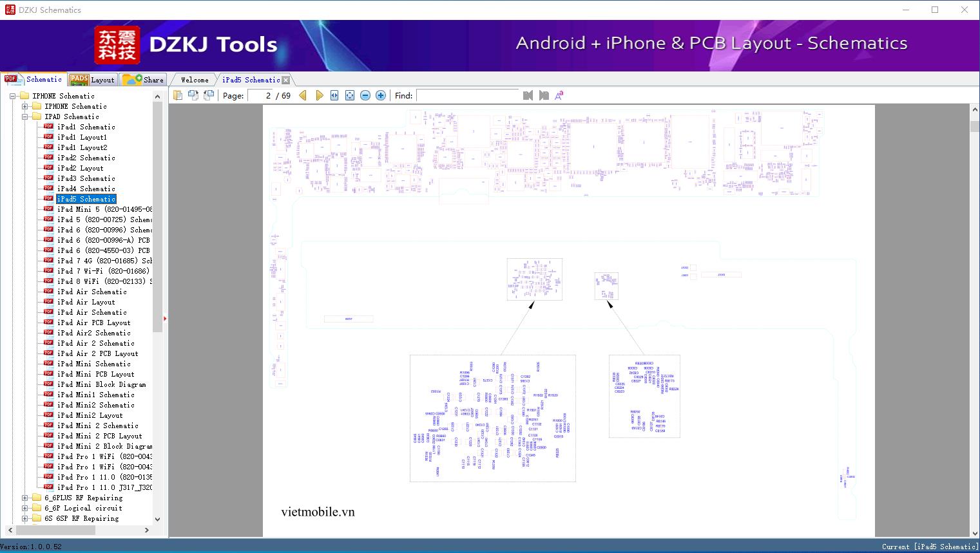Click the folder icon beside IPAD Schematic
The image size is (980, 553).
point(37,117)
